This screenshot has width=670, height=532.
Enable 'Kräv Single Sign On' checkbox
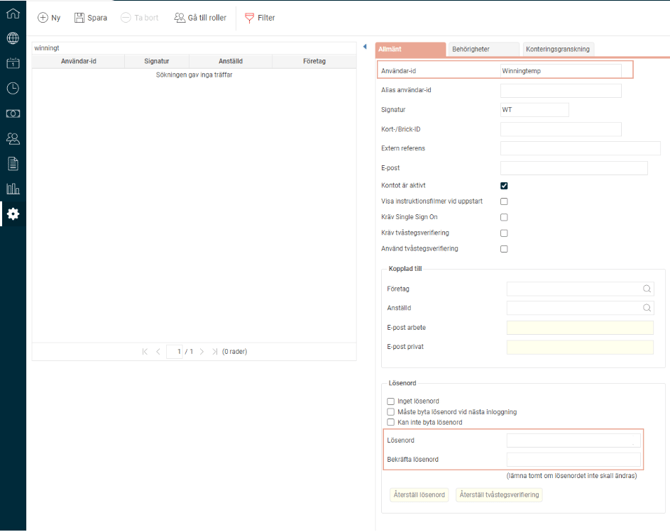504,217
